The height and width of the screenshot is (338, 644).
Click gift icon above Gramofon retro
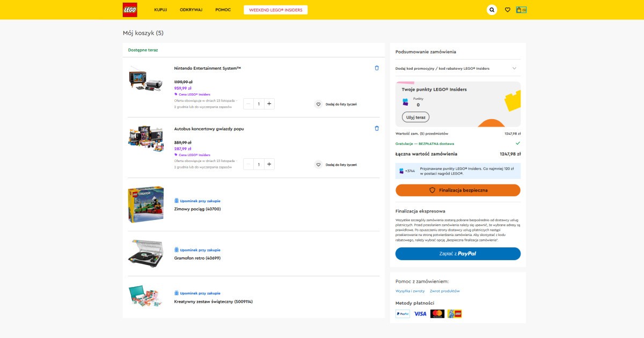tap(177, 249)
